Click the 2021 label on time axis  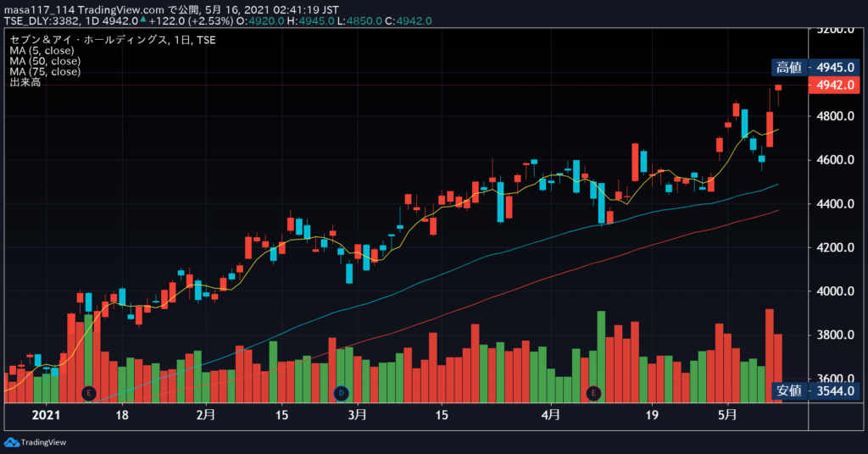(46, 415)
